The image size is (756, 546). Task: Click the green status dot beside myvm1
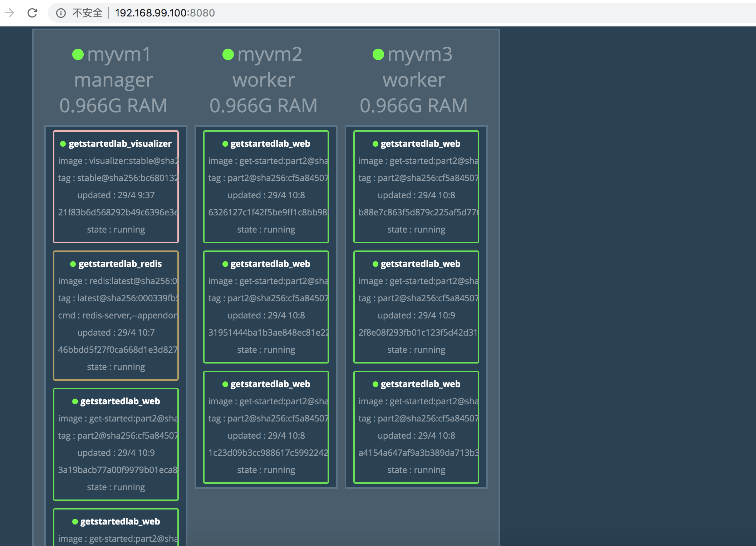(78, 55)
